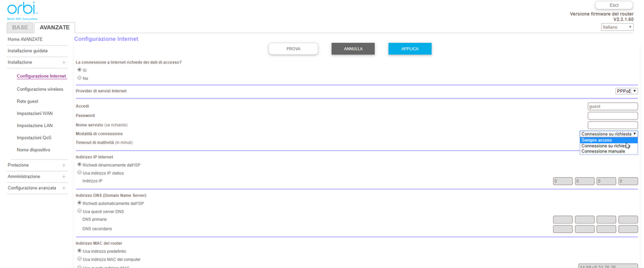Expand the Amministrazione section
Screen dimensions: 644x268
64,177
